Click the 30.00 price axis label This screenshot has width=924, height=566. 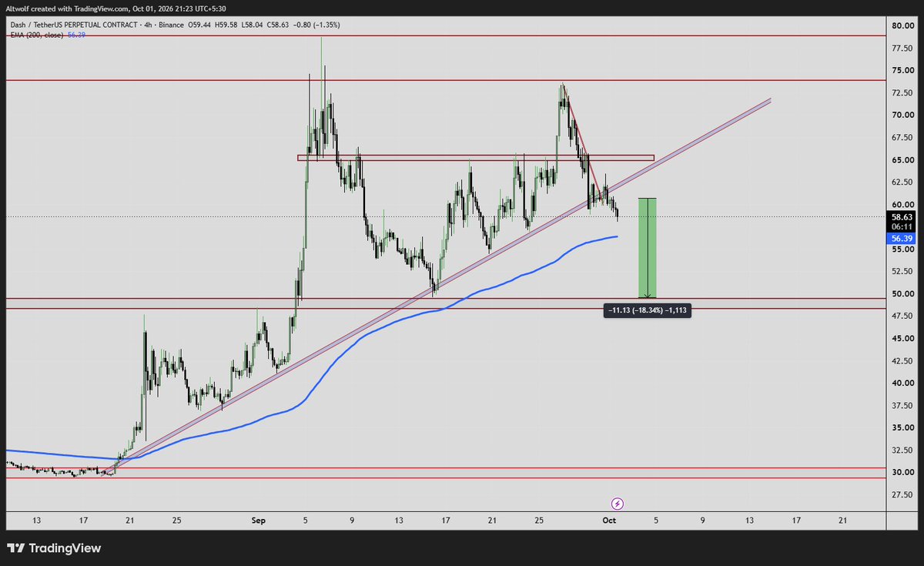[x=903, y=472]
